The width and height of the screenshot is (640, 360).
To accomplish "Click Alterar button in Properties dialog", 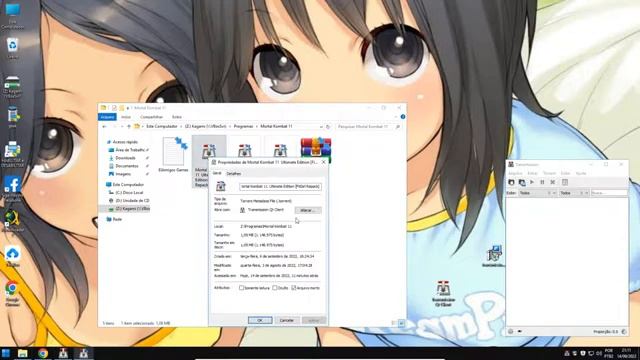I will coord(308,210).
